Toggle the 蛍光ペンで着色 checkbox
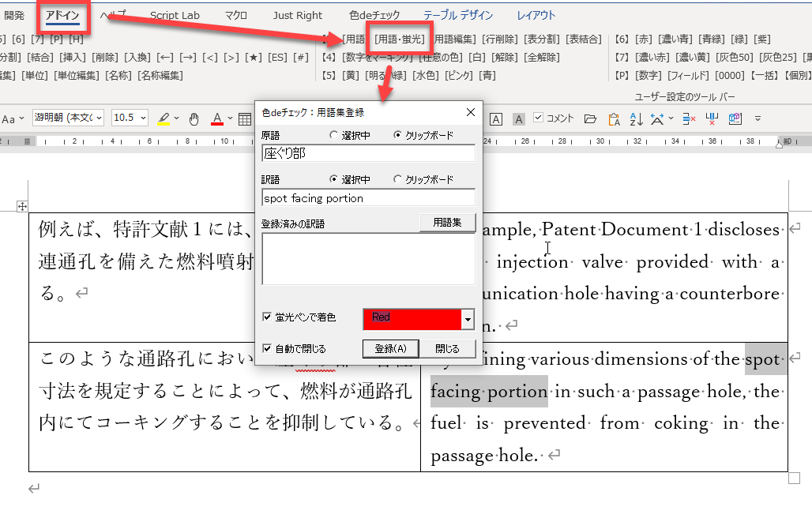812x518 pixels. pos(267,317)
